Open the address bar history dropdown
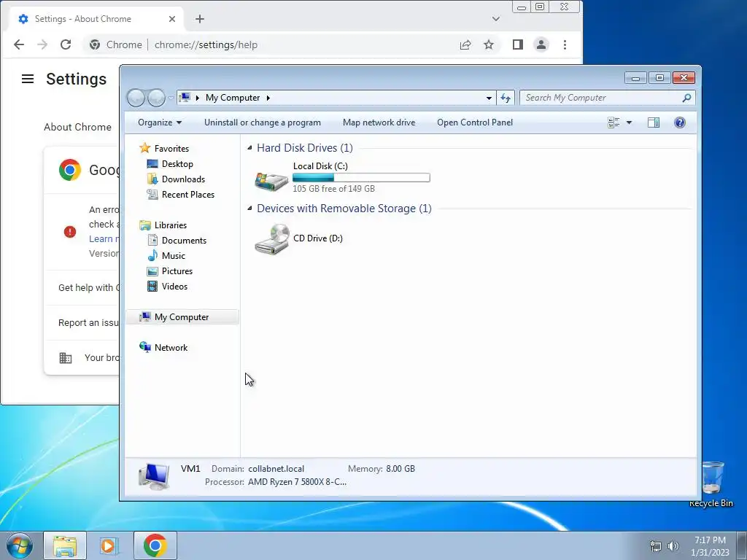The image size is (747, 560). pyautogui.click(x=489, y=98)
